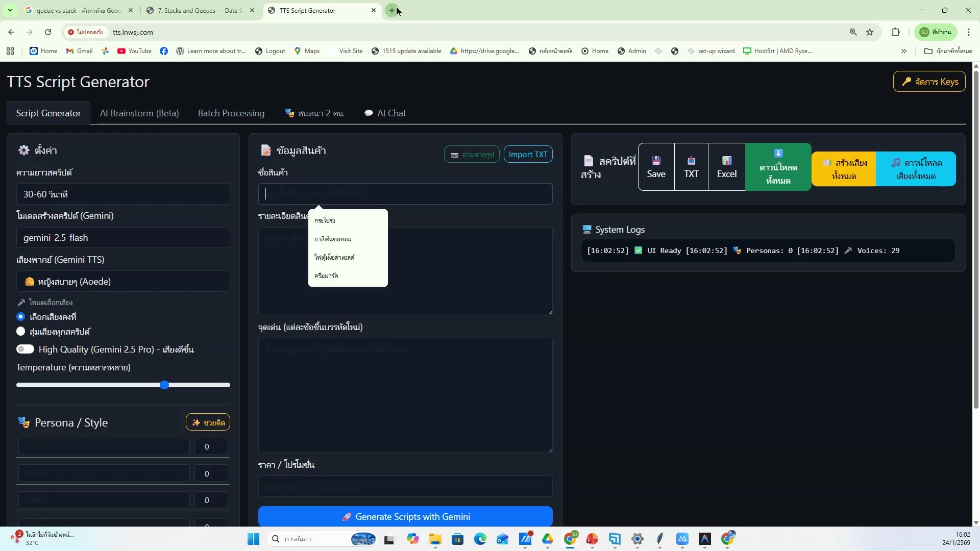Click Generate Scripts with Gemini button
This screenshot has width=980, height=551.
tap(405, 517)
